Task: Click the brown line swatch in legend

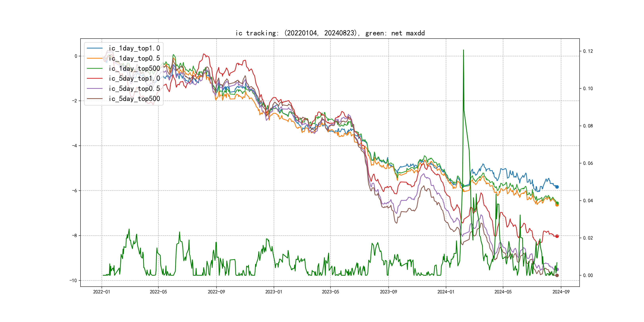Action: pyautogui.click(x=94, y=99)
